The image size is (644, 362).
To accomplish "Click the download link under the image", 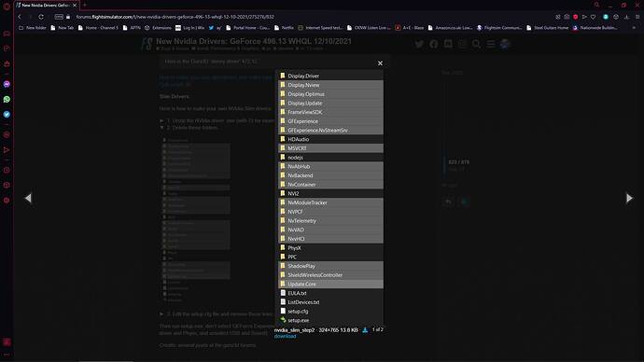I will (285, 336).
